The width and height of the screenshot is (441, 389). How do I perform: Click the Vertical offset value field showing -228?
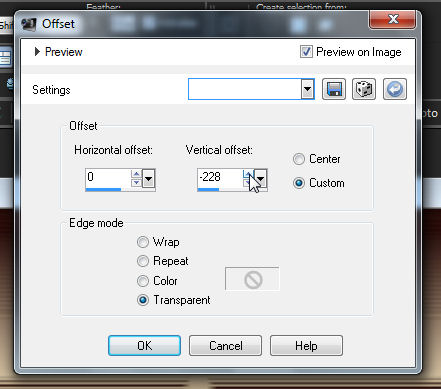coord(220,178)
